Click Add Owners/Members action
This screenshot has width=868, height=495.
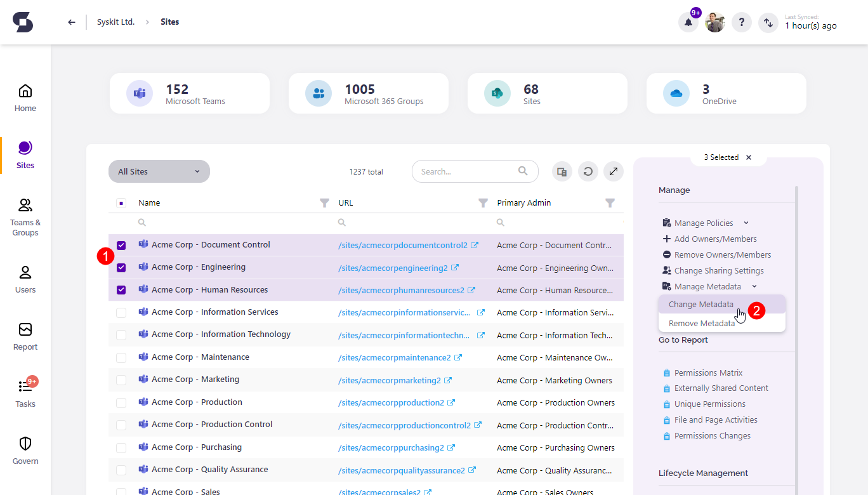715,239
